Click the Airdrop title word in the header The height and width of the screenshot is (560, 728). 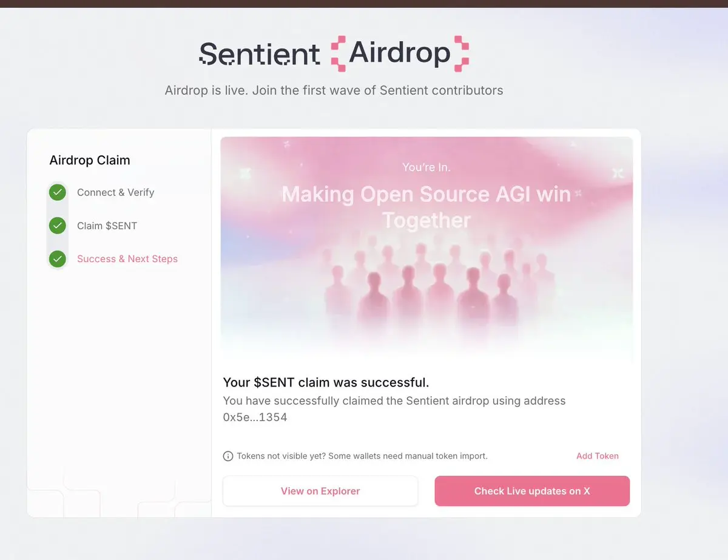(400, 53)
